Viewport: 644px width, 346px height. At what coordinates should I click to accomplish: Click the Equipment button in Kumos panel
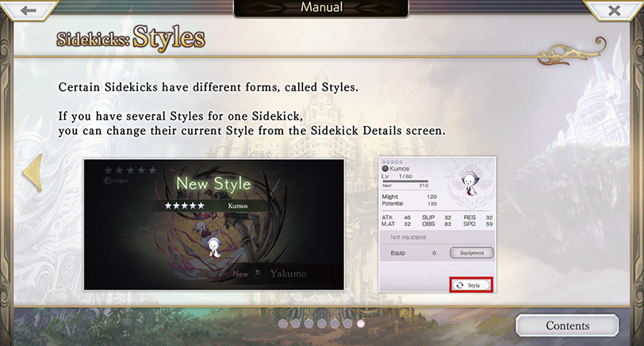click(x=471, y=252)
